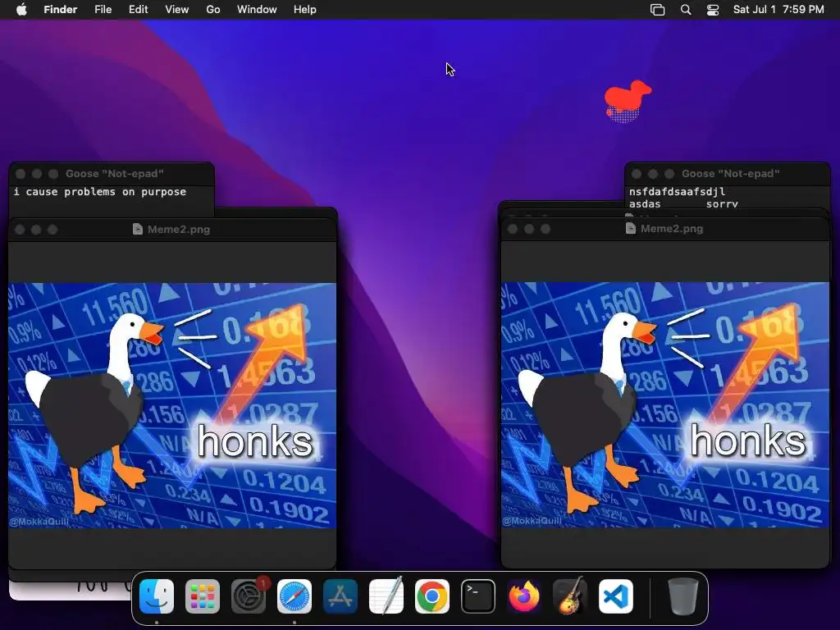Viewport: 840px width, 630px height.
Task: Click the "i cause problems on purpose" text
Action: (100, 192)
